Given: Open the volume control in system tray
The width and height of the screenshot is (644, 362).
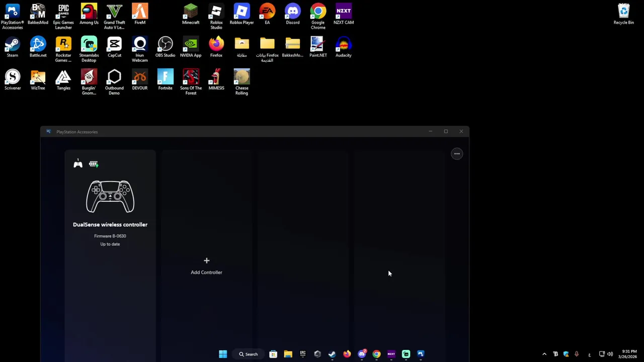Looking at the screenshot, I should 610,354.
